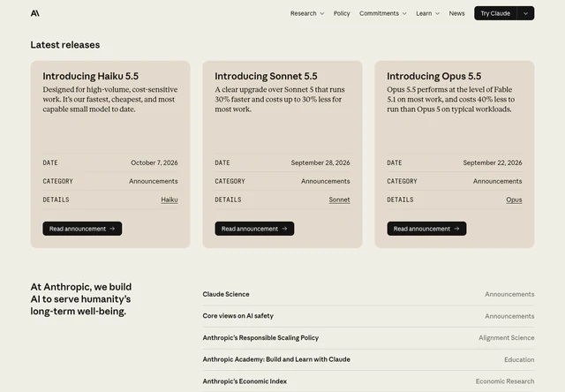Expand the Commitments dropdown chevron
Screen dimensions: 565x392
point(404,14)
